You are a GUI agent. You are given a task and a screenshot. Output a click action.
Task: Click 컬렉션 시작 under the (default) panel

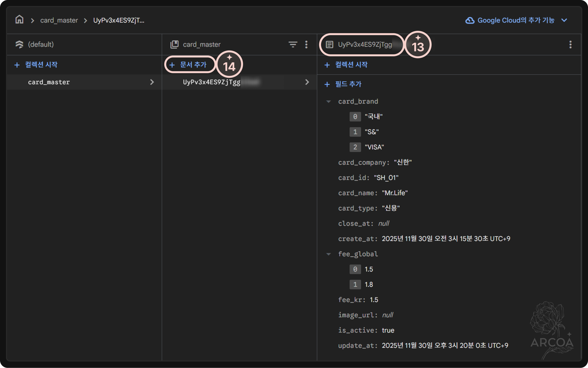[x=36, y=65]
